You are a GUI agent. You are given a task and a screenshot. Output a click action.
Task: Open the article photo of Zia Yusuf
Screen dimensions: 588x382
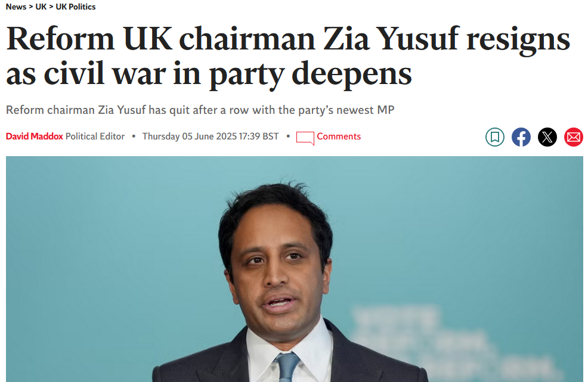coord(294,268)
